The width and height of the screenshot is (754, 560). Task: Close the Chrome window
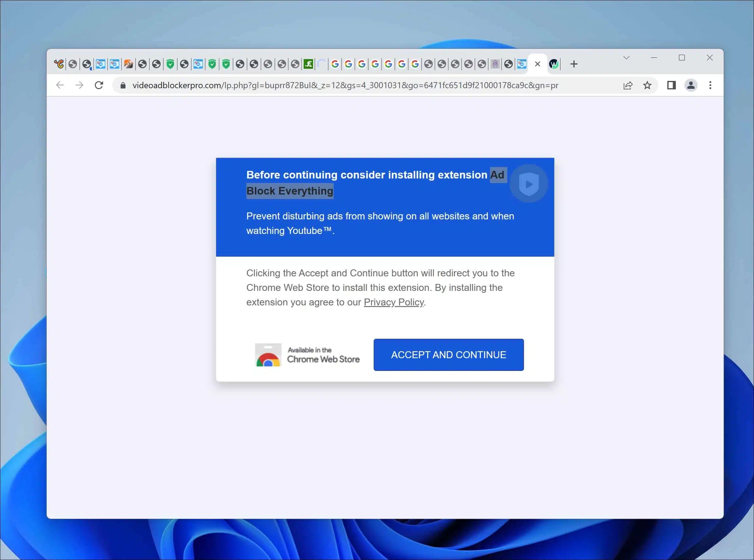pos(709,58)
